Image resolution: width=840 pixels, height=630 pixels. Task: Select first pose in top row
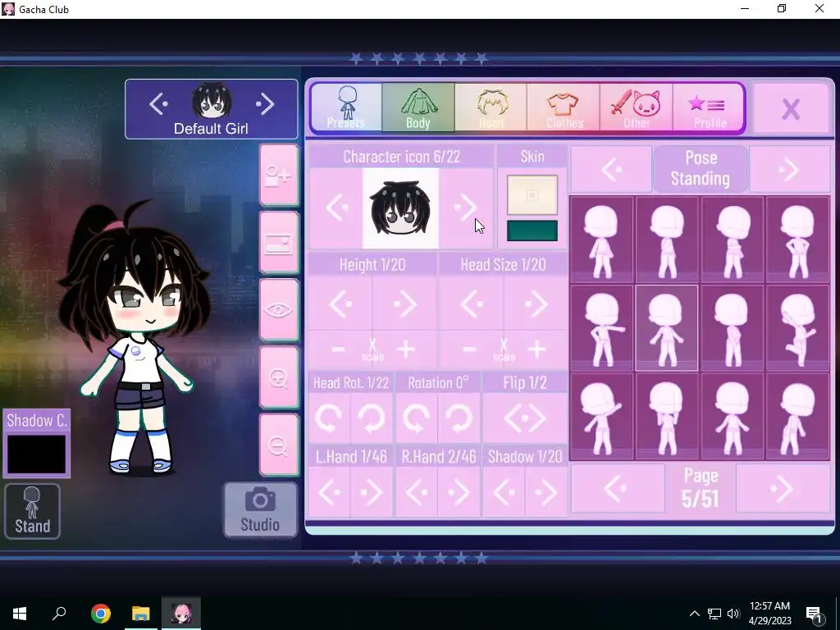(x=601, y=240)
